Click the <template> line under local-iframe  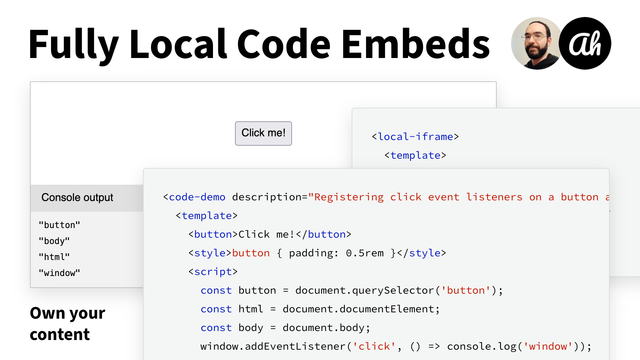(415, 155)
